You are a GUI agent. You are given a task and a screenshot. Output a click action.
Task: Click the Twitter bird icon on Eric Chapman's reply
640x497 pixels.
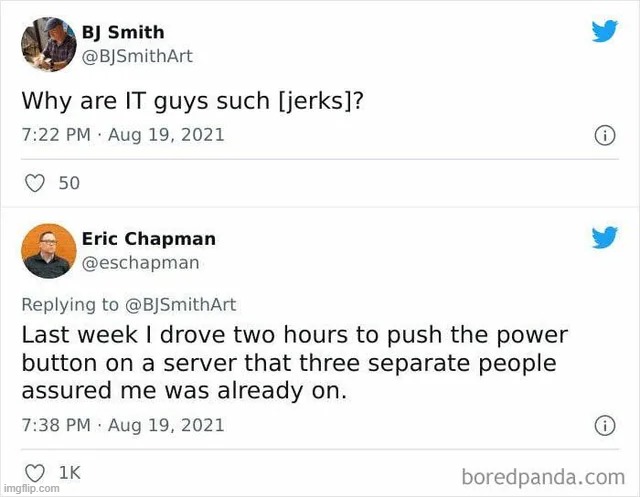(604, 237)
